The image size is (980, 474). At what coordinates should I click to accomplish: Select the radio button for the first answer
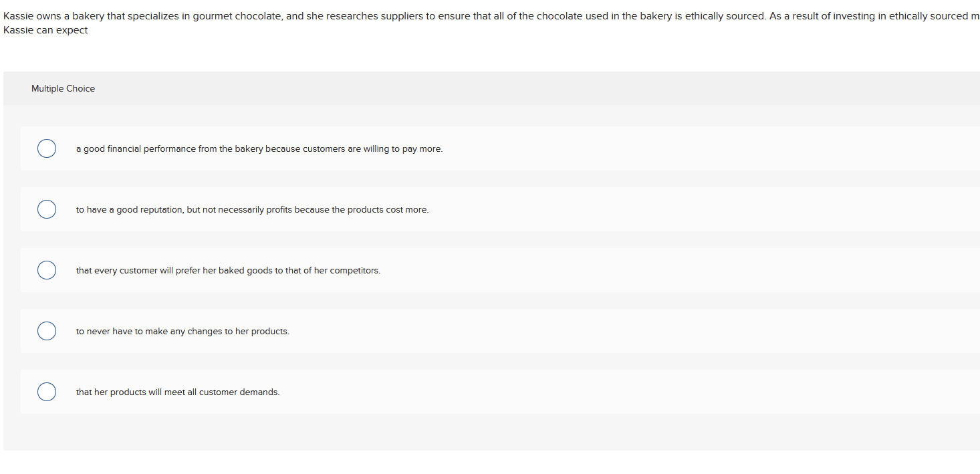[x=47, y=148]
